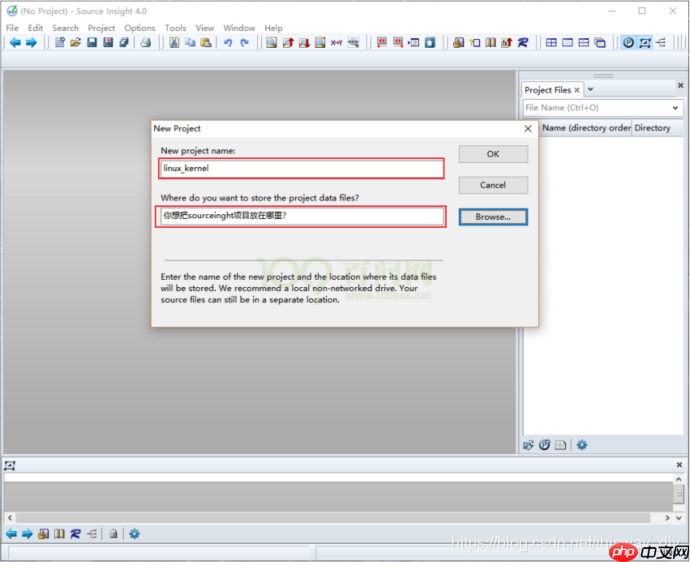Open the Browse Project Symbols icon
690x562 pixels.
459,43
